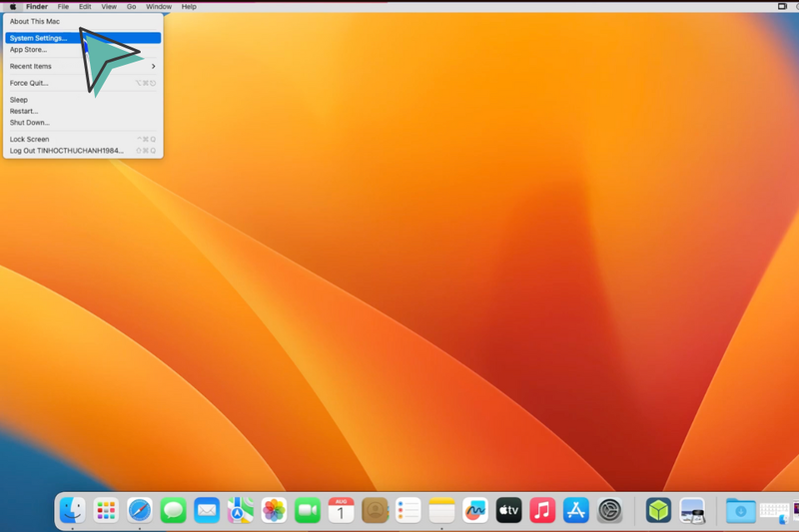Screen dimensions: 799x532
Task: Launch the green cube app in Dock
Action: tap(658, 510)
